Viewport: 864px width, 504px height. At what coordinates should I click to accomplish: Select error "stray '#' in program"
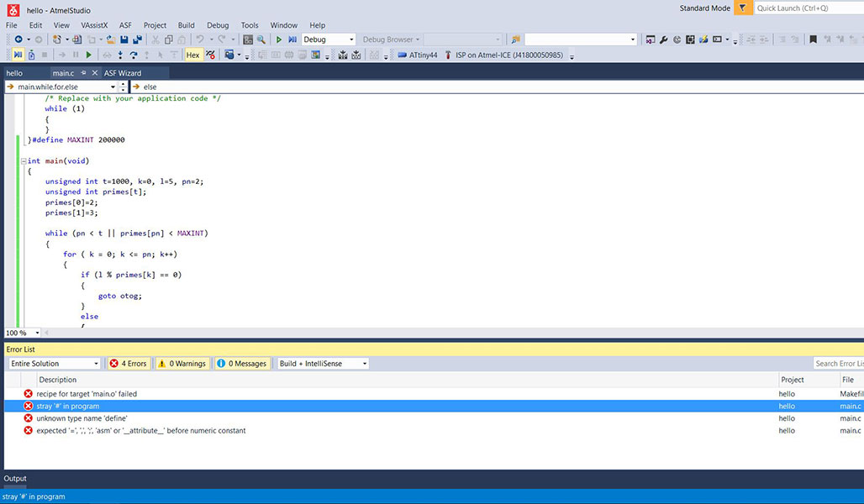pos(434,406)
